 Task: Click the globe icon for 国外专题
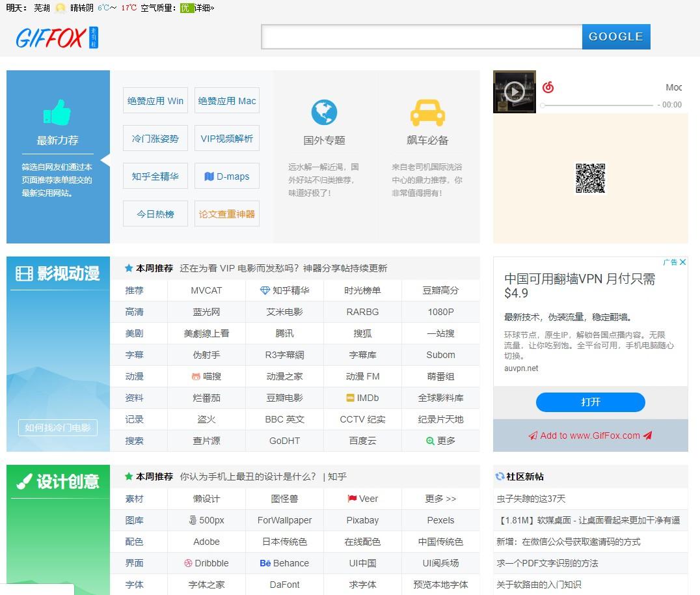point(324,113)
